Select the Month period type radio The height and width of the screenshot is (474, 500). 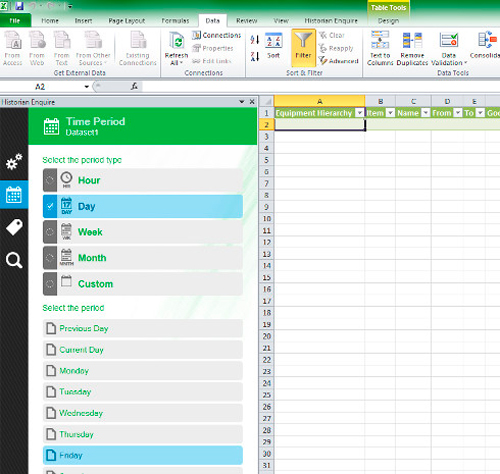(50, 258)
